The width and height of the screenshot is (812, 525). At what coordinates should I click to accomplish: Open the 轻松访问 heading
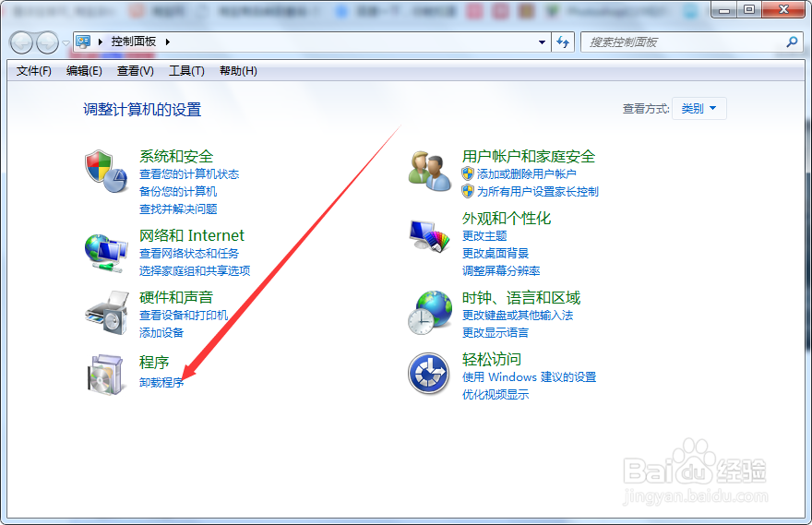(x=492, y=359)
